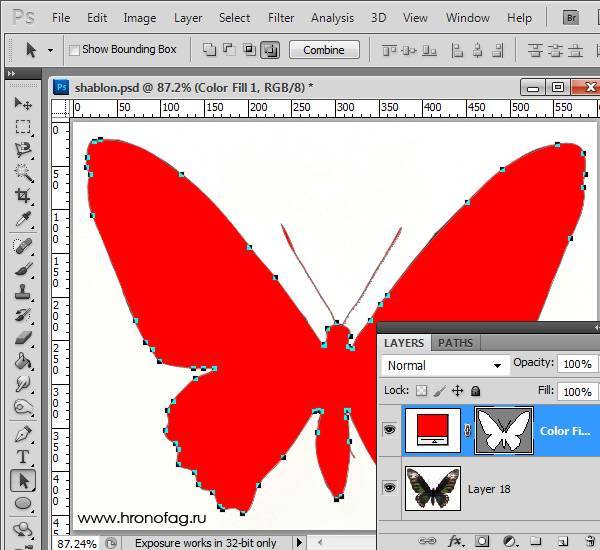
Task: Click Align right edges icon
Action: tap(497, 51)
